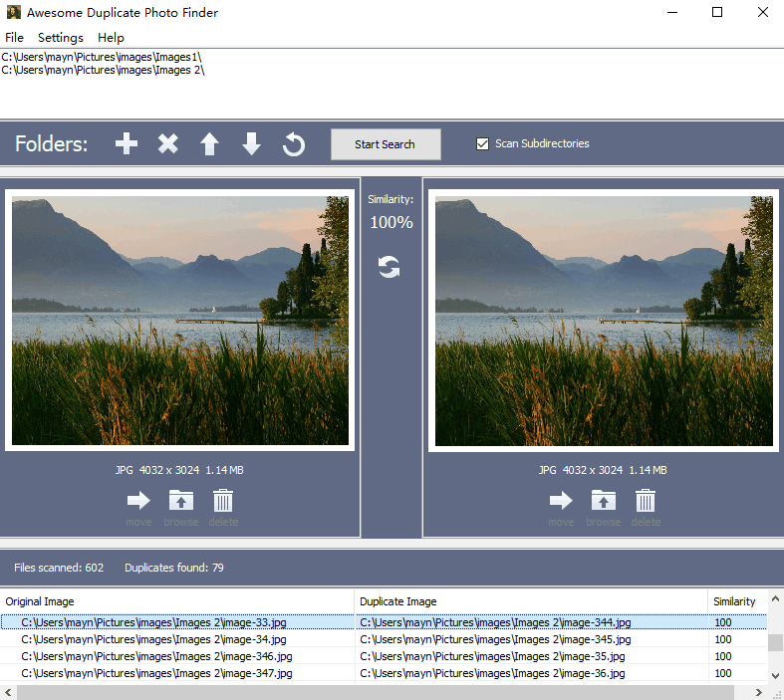Reset folder list with circular arrow icon
Image resolution: width=784 pixels, height=700 pixels.
294,144
